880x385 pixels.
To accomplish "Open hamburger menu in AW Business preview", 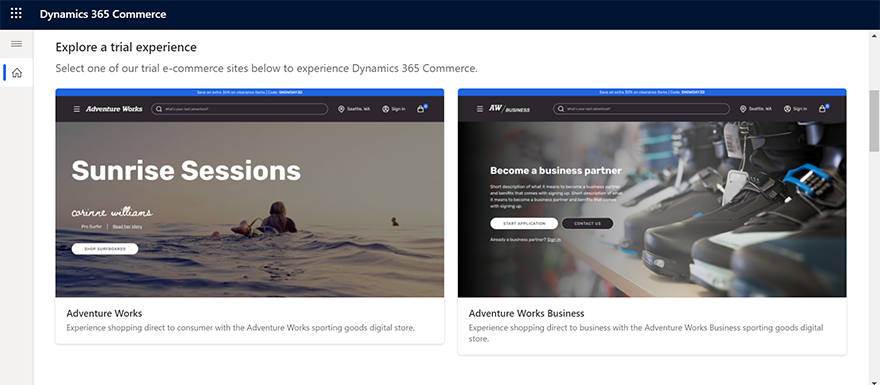I will 479,109.
